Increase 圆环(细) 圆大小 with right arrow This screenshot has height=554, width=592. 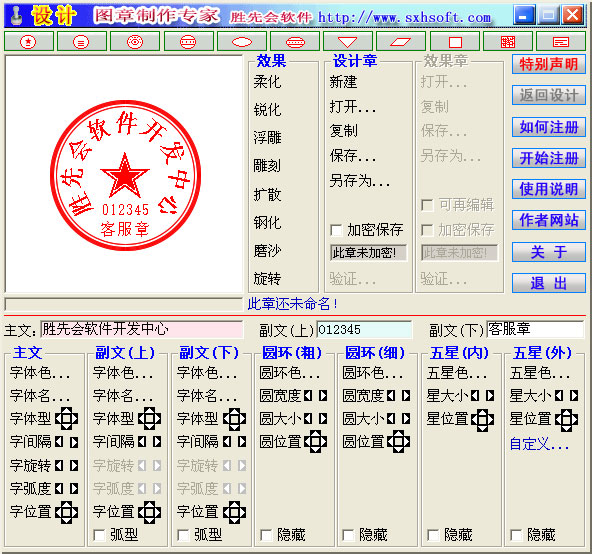pos(406,418)
